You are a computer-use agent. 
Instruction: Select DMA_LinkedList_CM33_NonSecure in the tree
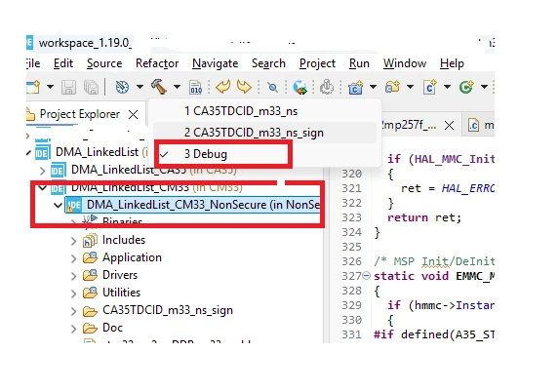pyautogui.click(x=192, y=205)
